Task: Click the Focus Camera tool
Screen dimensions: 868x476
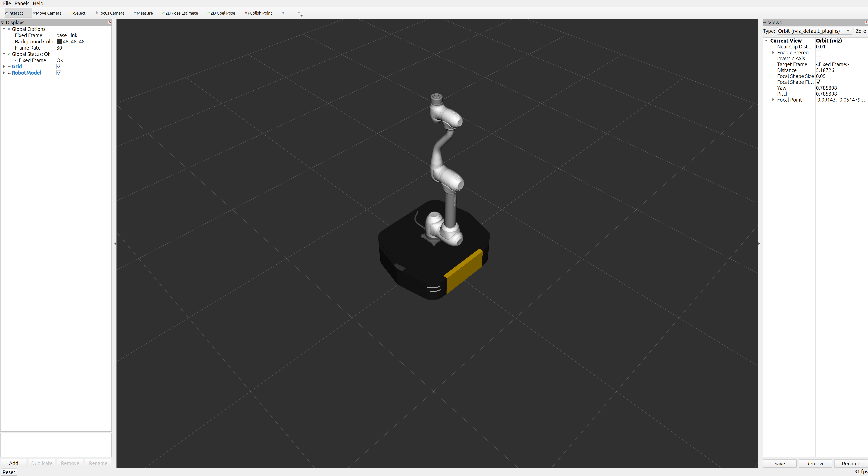Action: [x=110, y=13]
